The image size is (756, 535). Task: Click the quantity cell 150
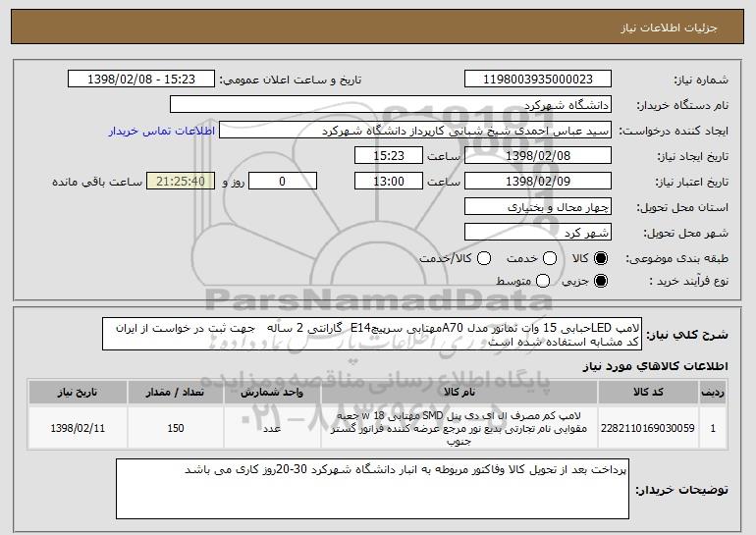[176, 428]
